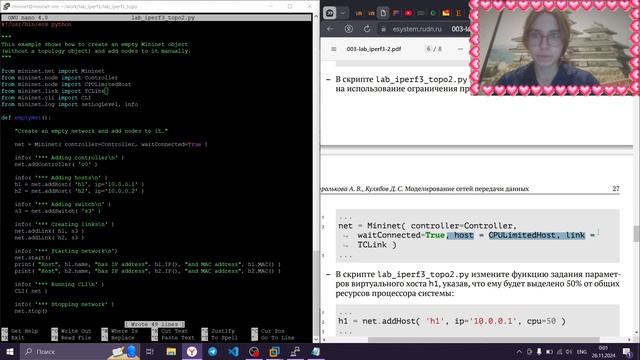Switch the ENG input language
This screenshot has width=640, height=360.
(x=582, y=352)
